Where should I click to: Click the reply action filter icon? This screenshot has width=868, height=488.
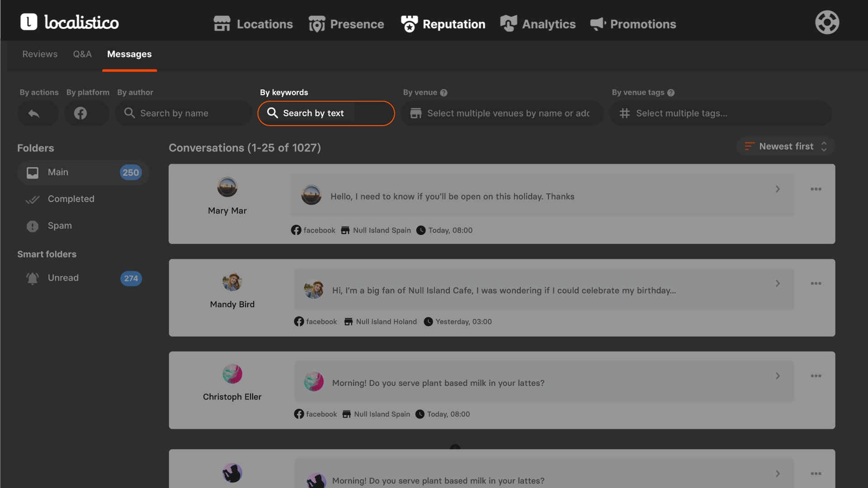pyautogui.click(x=34, y=113)
